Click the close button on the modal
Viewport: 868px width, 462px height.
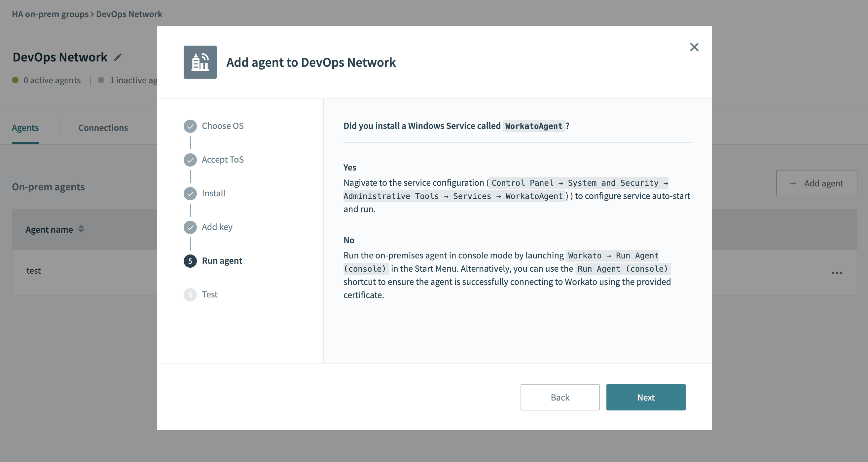(x=694, y=47)
